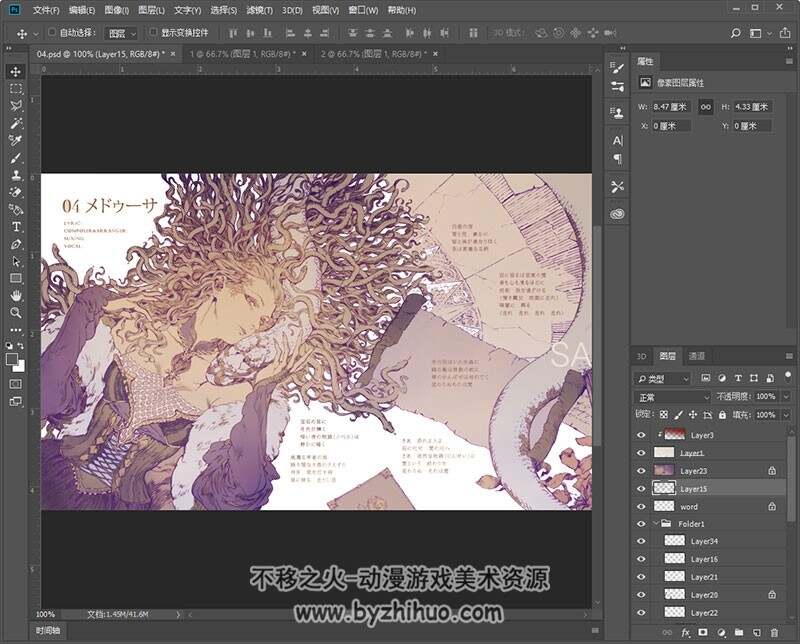Enable Show Transform Controls (显示变换控件) checkbox
Screen dimensions: 800x644
click(153, 32)
